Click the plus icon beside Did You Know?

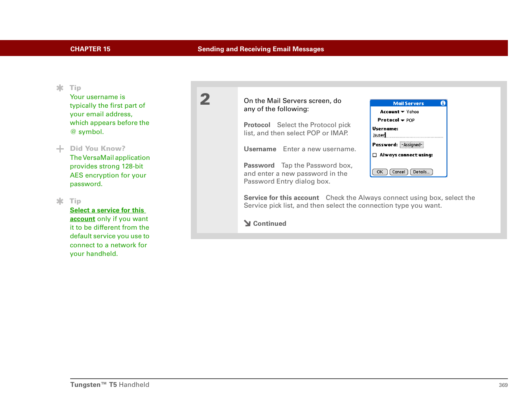[x=60, y=149]
